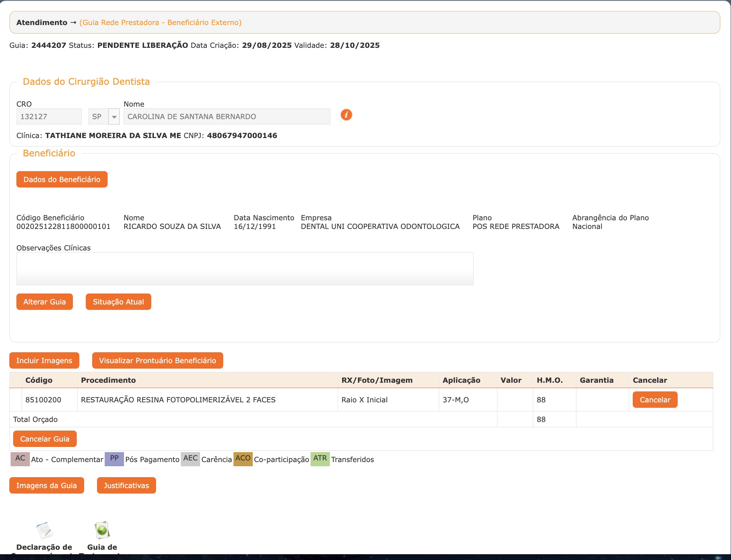731x560 pixels.
Task: Open Imagens da Guia
Action: (x=46, y=485)
